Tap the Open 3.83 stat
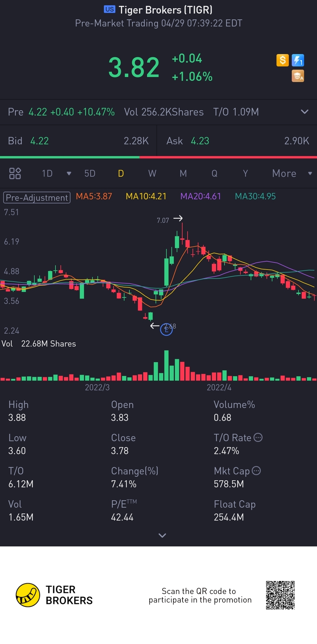The height and width of the screenshot is (644, 317). (122, 411)
